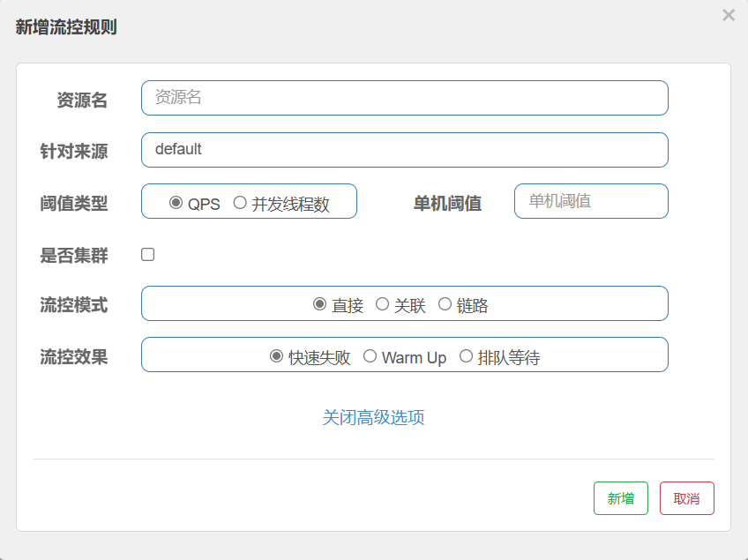Click the 新增流控规则 dialog title

click(x=66, y=27)
